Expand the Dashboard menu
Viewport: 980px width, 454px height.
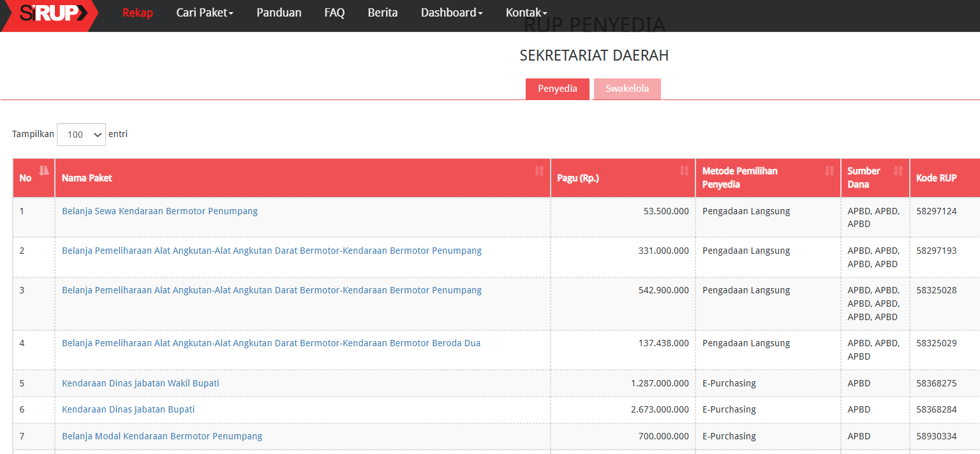[x=452, y=13]
